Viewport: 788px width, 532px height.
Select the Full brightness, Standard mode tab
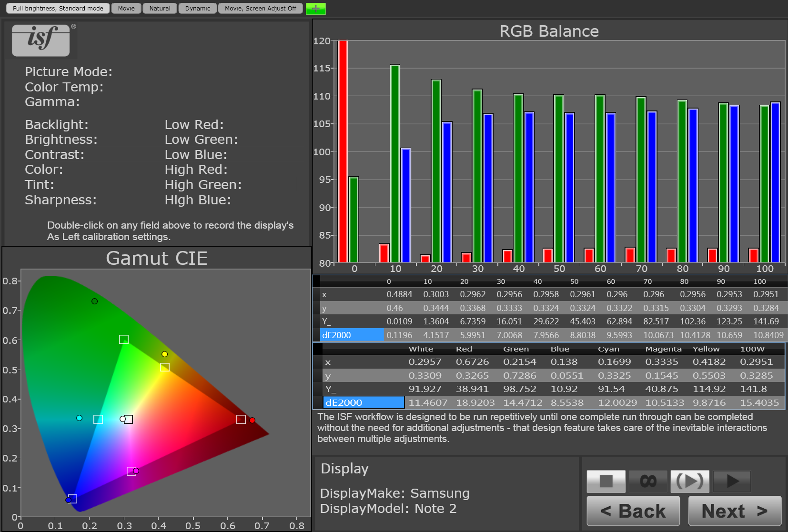pyautogui.click(x=57, y=8)
